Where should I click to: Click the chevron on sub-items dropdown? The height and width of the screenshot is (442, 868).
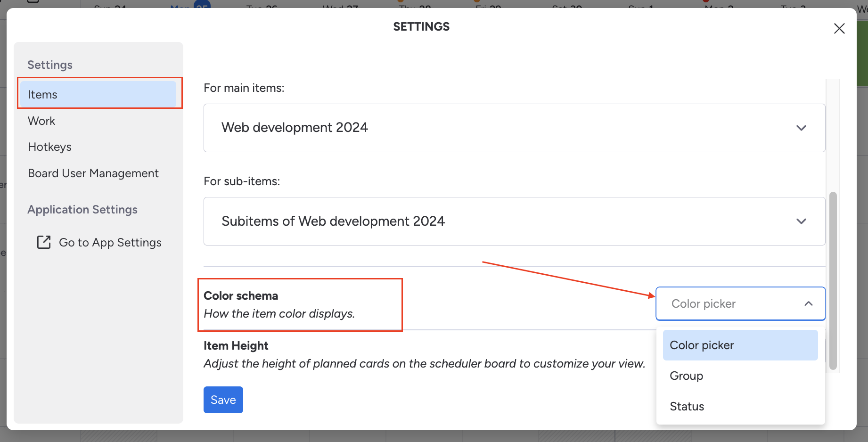[801, 221]
